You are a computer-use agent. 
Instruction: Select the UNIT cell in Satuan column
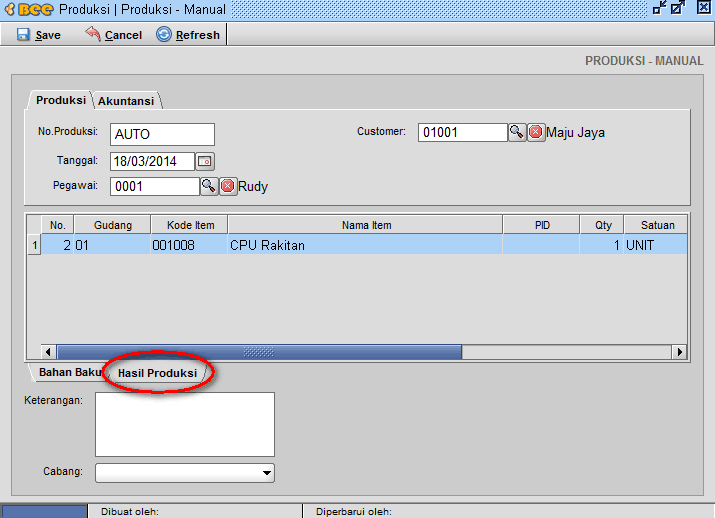pyautogui.click(x=656, y=245)
